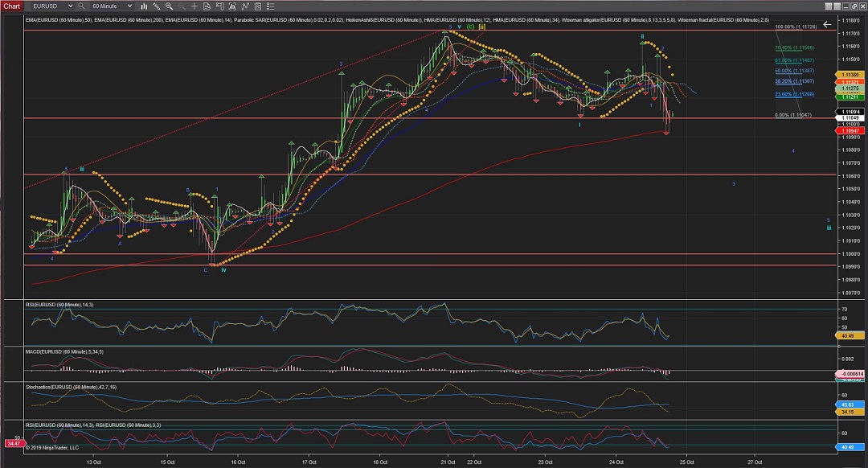The width and height of the screenshot is (868, 468).
Task: Click the instrument link square button
Action: pos(829,6)
